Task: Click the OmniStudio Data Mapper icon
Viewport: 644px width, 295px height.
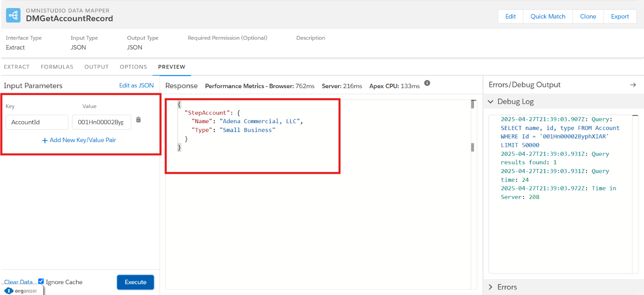Action: (13, 15)
